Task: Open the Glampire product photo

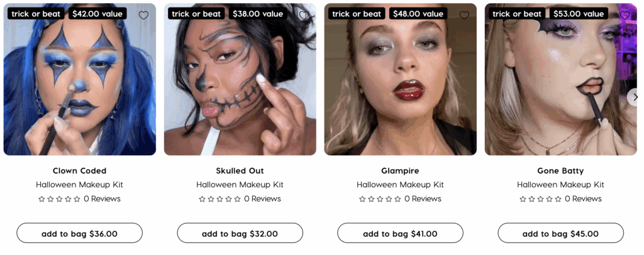Action: click(x=401, y=79)
